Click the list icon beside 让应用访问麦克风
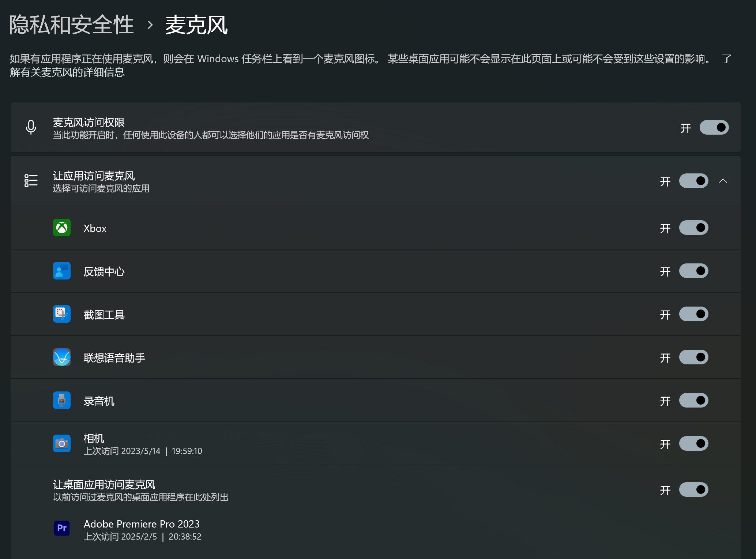The image size is (756, 559). pyautogui.click(x=31, y=181)
